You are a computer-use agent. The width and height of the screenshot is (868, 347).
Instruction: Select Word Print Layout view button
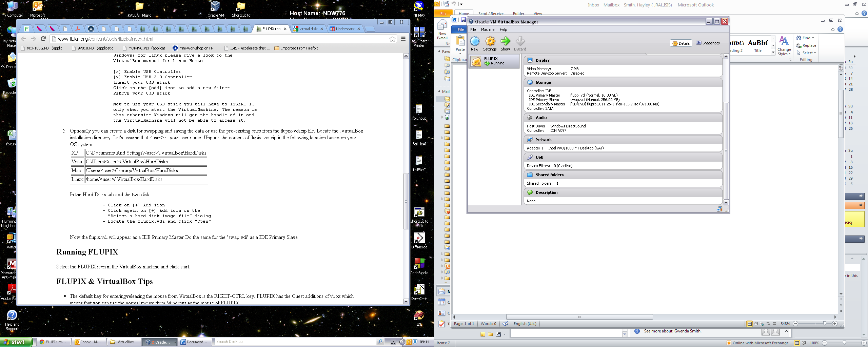pyautogui.click(x=749, y=324)
